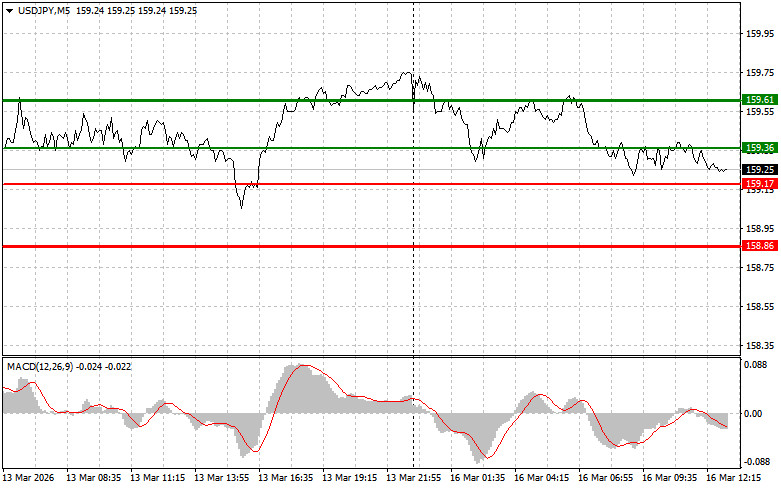Click the 13 Mar 19:15 time label
Viewport: 781px width, 489px height.
(350, 478)
